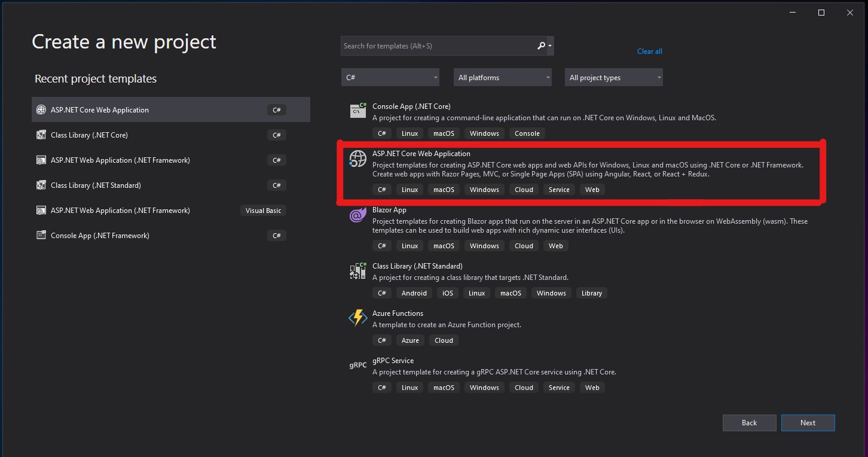The image size is (868, 457).
Task: Open the All project types dropdown
Action: pyautogui.click(x=614, y=77)
